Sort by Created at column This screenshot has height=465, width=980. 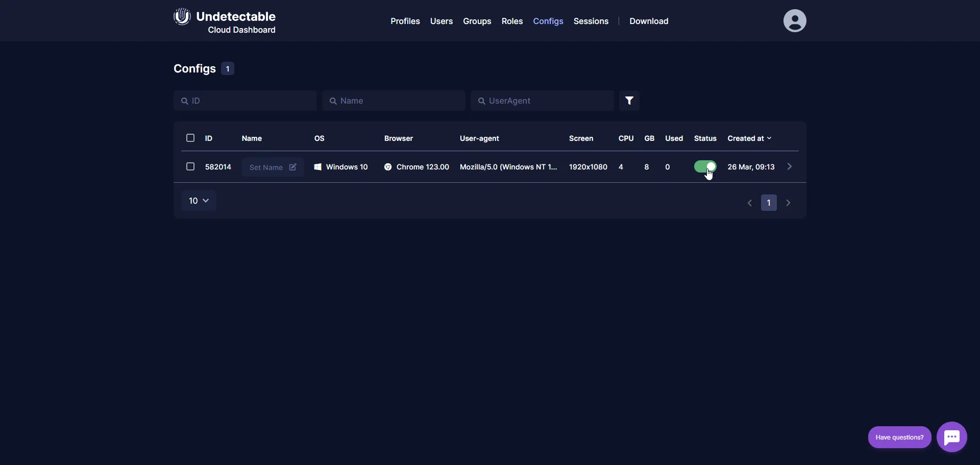tap(749, 138)
